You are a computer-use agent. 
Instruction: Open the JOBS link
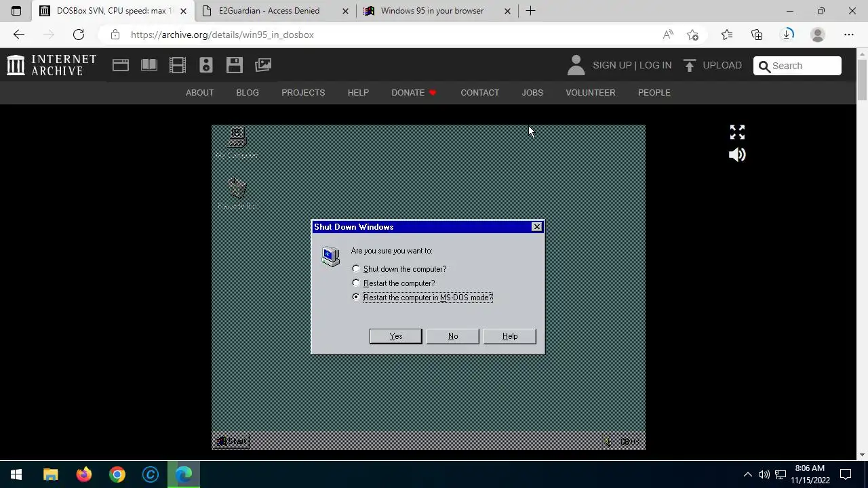(x=532, y=92)
